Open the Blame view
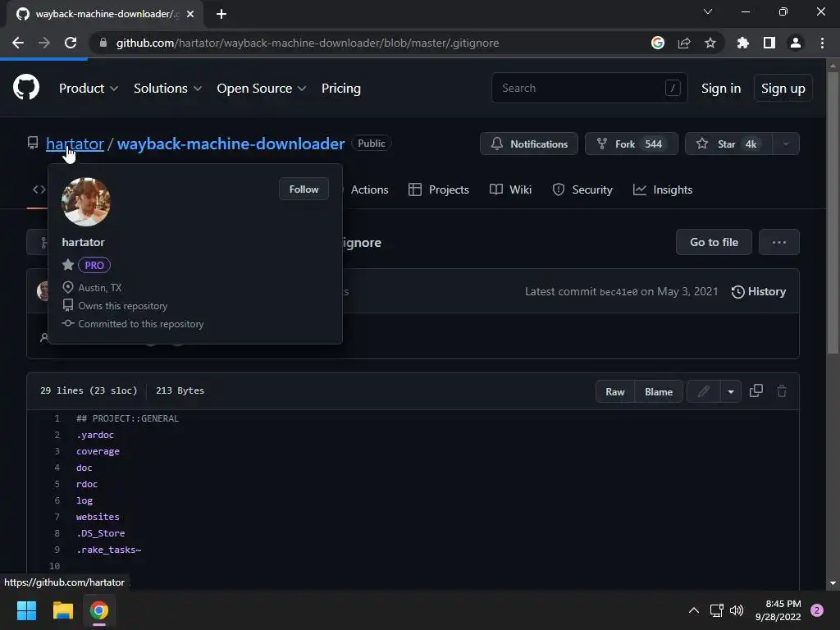Screen dimensions: 840x630 tap(659, 391)
